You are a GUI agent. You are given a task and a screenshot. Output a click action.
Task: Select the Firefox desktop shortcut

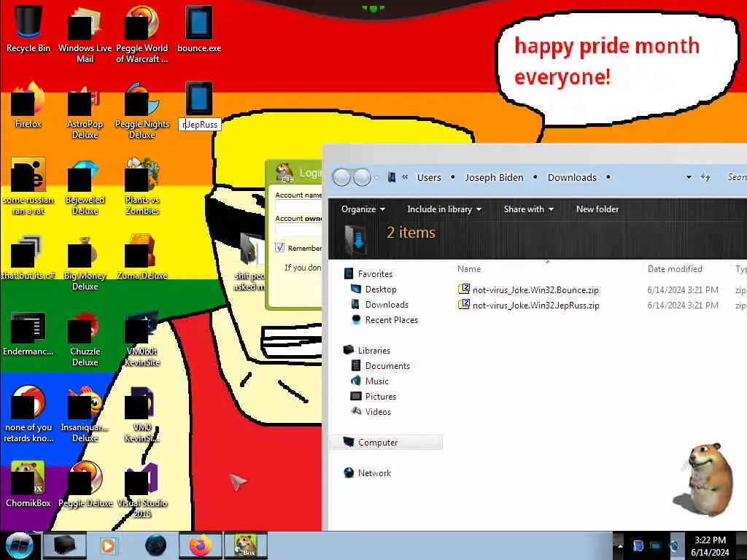pyautogui.click(x=28, y=105)
